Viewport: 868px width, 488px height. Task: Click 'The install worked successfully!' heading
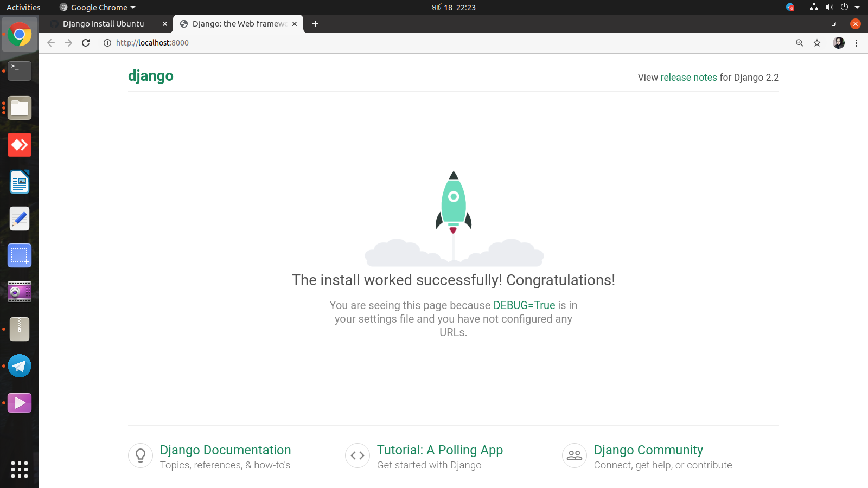pos(454,280)
